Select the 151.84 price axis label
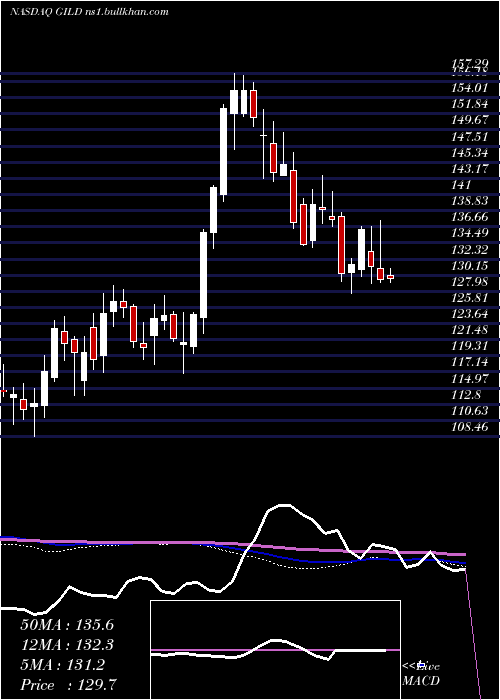Screen dimensions: 500x700 coord(468,104)
